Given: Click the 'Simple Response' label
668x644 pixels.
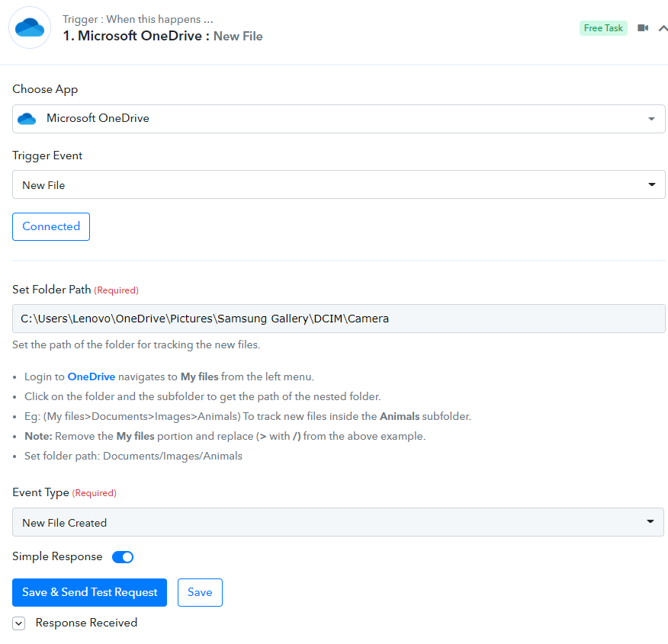Looking at the screenshot, I should [57, 556].
